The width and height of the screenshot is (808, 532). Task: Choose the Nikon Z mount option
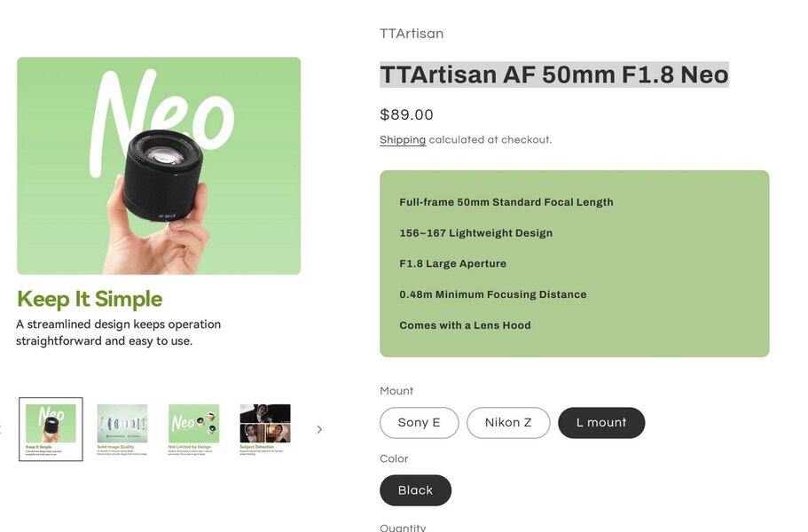point(508,423)
